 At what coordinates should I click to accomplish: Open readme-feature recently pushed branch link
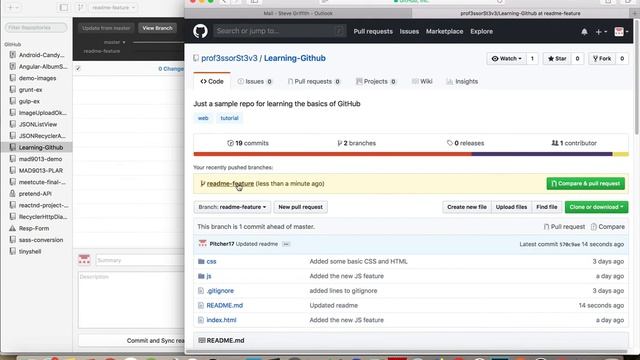[230, 184]
